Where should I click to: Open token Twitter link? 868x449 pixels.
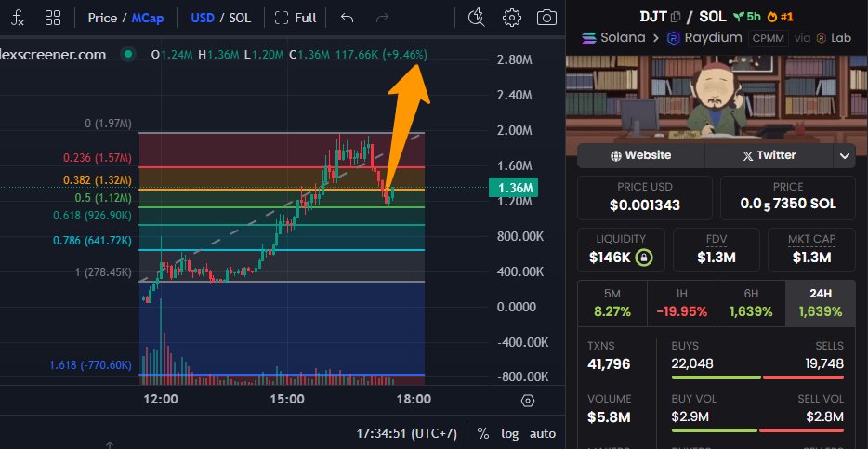[769, 155]
